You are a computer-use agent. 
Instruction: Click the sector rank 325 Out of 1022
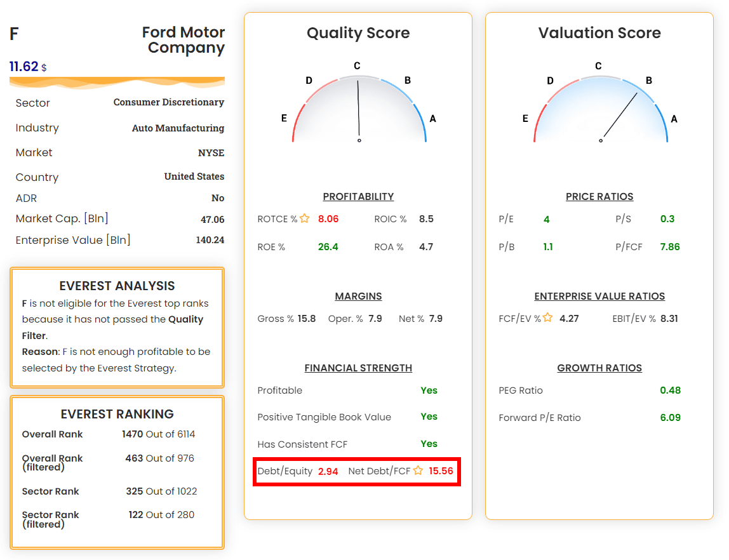[x=161, y=491]
